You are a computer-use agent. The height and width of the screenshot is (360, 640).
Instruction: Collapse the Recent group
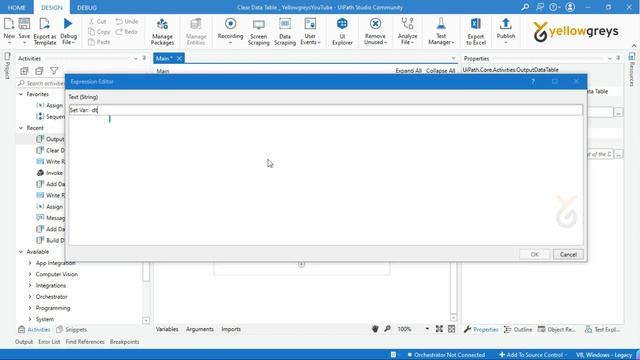[x=21, y=128]
